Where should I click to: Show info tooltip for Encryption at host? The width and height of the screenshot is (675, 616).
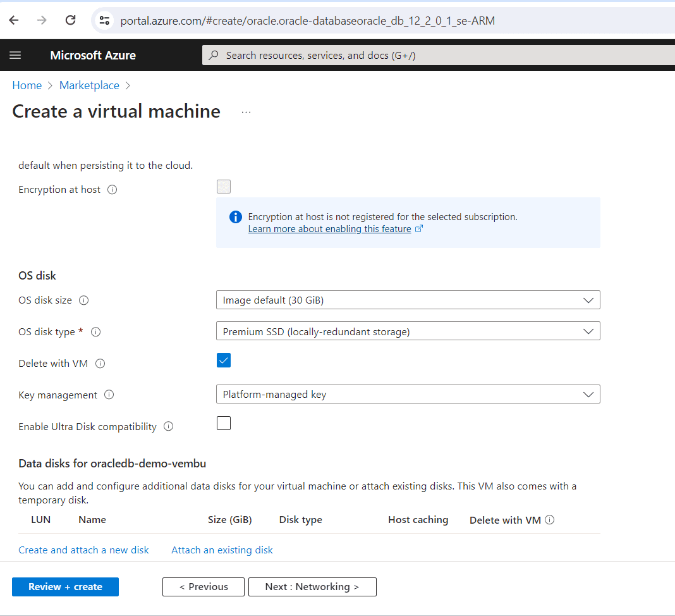[112, 190]
